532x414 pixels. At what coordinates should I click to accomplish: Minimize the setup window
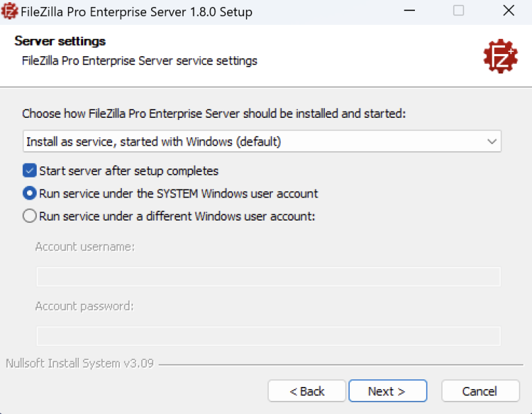(409, 10)
